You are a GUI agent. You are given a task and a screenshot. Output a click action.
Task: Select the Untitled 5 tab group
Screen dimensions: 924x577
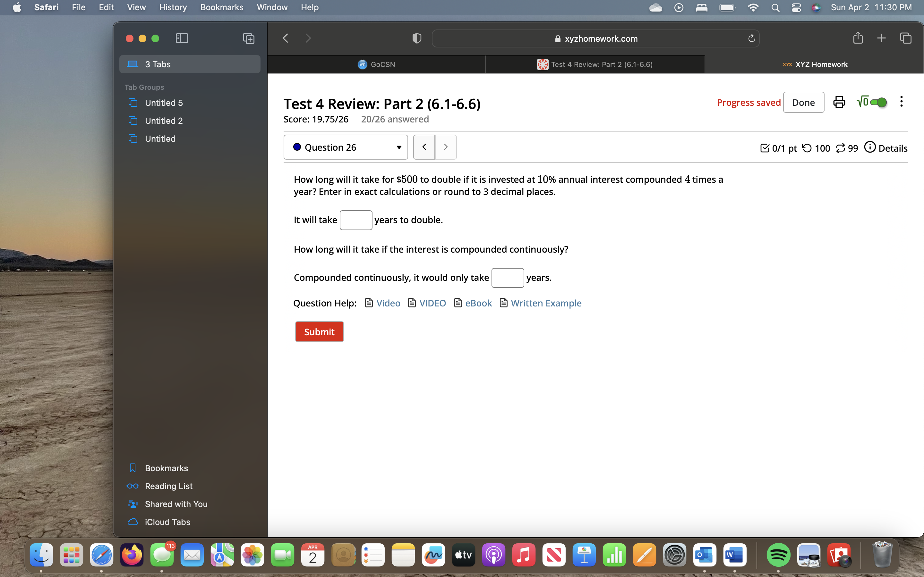coord(164,103)
